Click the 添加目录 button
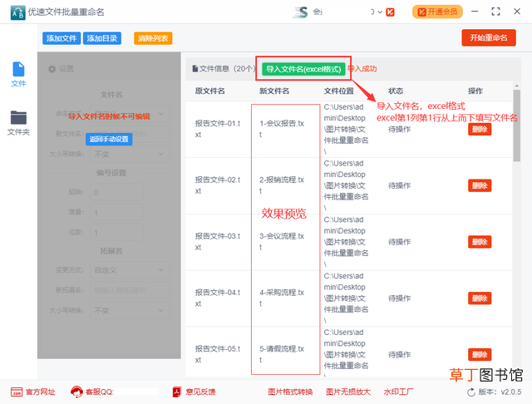Screen dimensions: 532x404 pyautogui.click(x=101, y=38)
